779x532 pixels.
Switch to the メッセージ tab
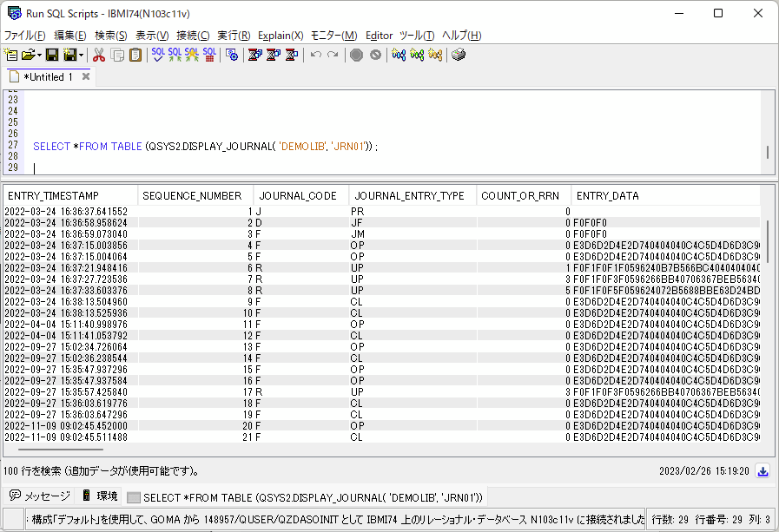tap(40, 496)
